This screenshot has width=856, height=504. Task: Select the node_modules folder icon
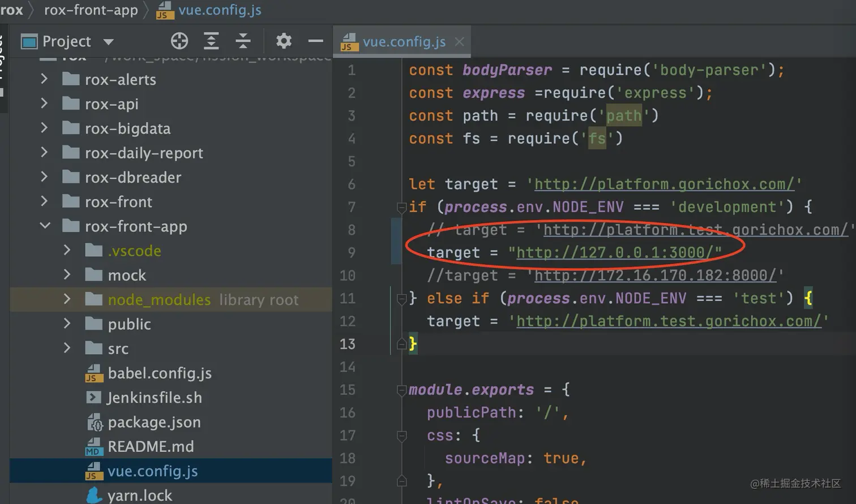coord(93,299)
